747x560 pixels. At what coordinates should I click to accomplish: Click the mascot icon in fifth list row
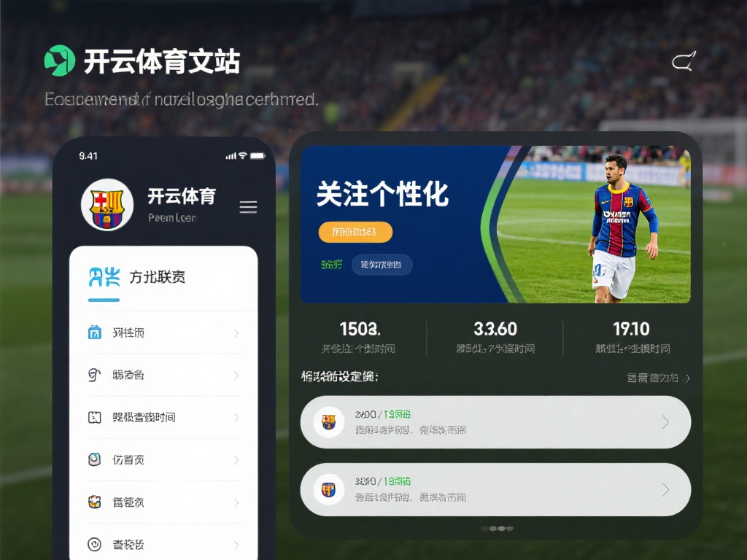(x=95, y=502)
